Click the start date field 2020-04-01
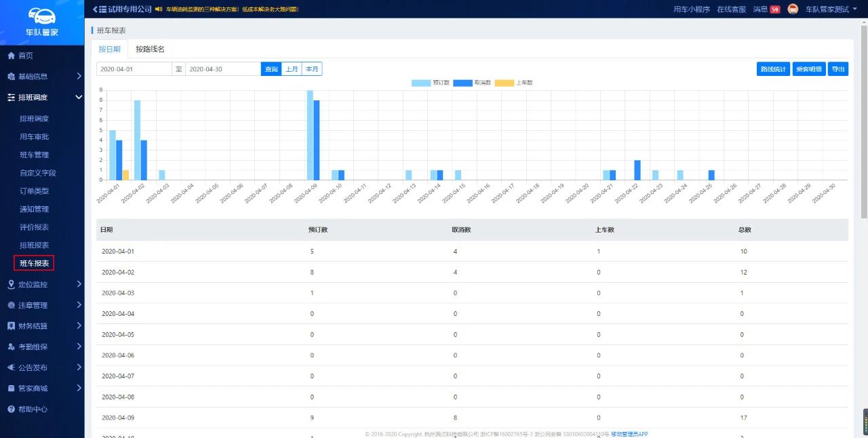This screenshot has height=438, width=868. coord(134,69)
